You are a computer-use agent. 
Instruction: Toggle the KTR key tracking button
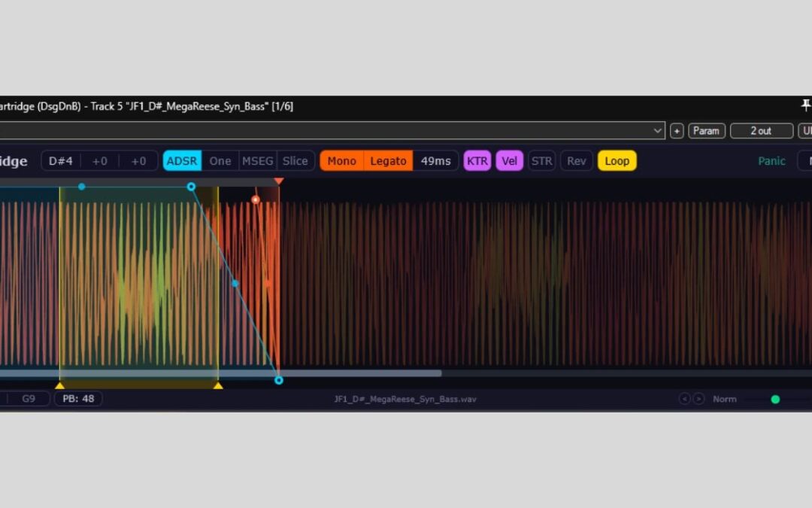pyautogui.click(x=477, y=161)
